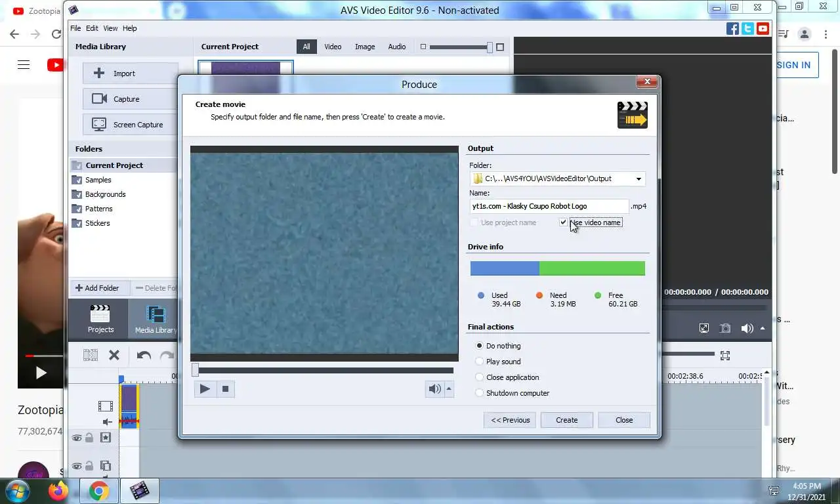This screenshot has height=504, width=840.
Task: Open the Media Library panel icon
Action: tap(156, 319)
